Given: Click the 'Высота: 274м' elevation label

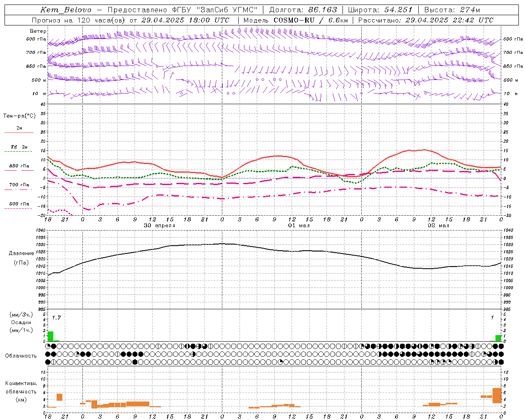Looking at the screenshot, I should 452,10.
